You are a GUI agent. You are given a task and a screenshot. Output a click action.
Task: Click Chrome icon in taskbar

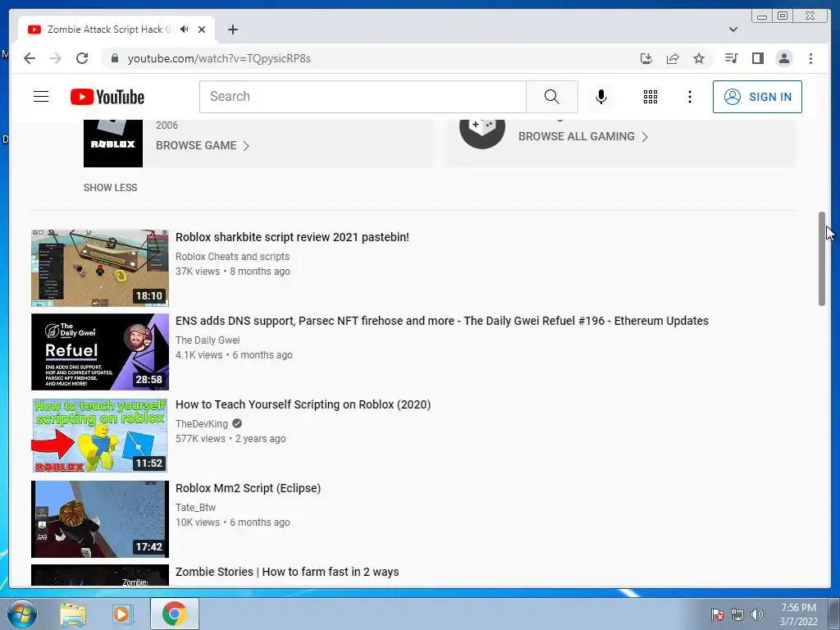pos(175,614)
